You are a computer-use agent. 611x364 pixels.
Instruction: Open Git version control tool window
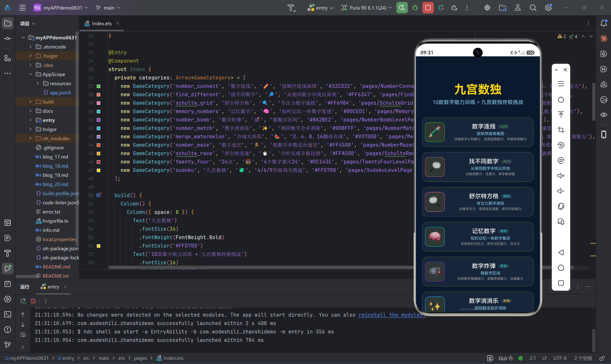point(8,345)
